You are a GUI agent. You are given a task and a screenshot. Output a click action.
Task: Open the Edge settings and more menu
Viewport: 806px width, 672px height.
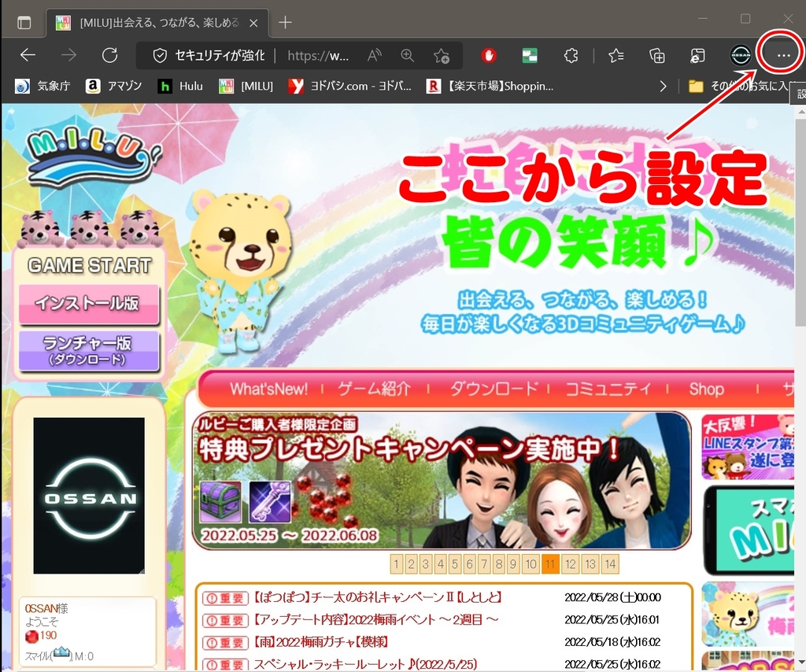click(x=782, y=55)
